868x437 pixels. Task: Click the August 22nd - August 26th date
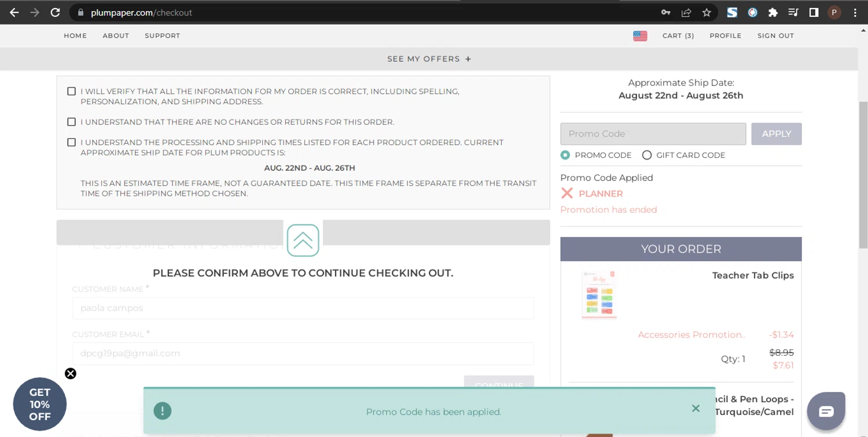(x=681, y=95)
